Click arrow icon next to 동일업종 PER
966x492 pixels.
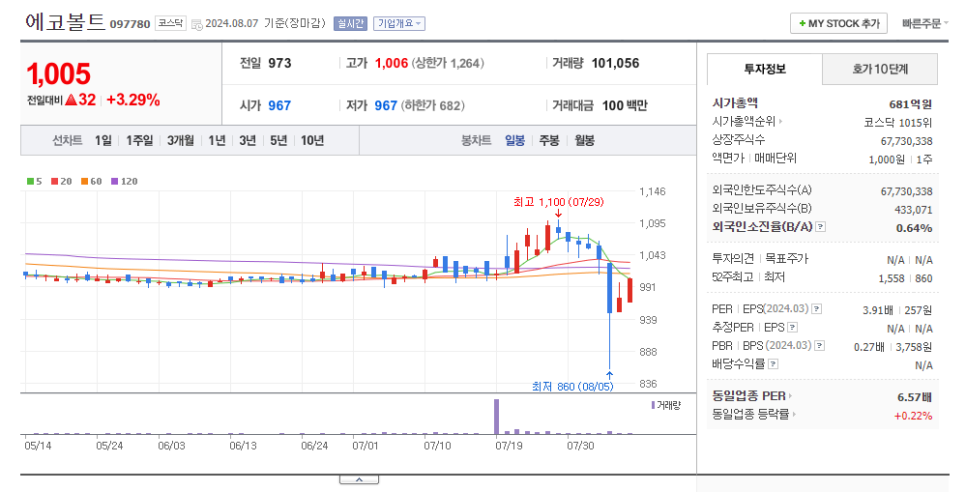coord(790,396)
